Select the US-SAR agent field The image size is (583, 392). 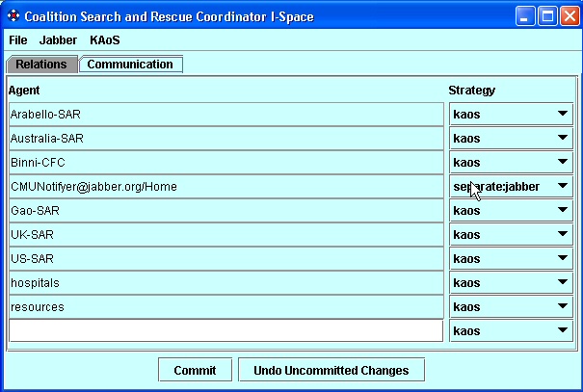coord(226,259)
